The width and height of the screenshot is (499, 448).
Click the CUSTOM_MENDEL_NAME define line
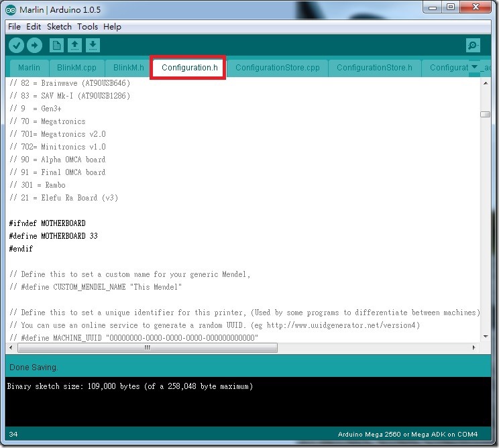click(95, 287)
